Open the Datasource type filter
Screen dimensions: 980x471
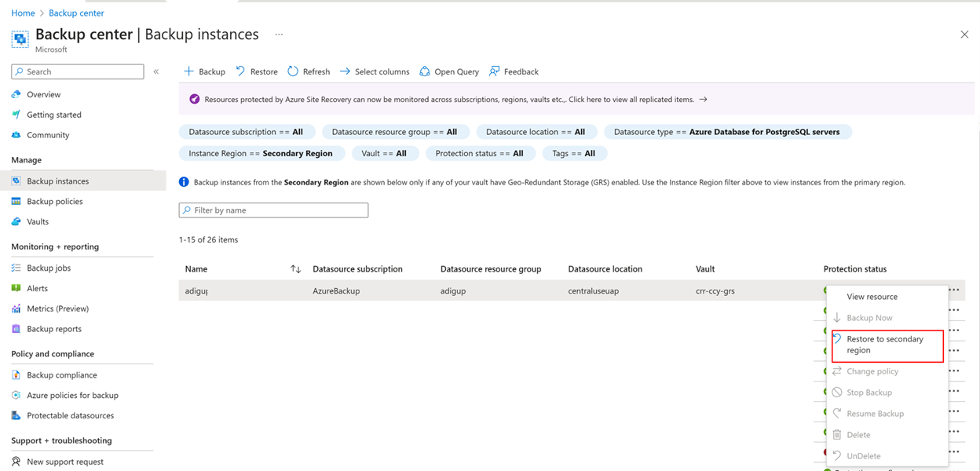click(727, 131)
